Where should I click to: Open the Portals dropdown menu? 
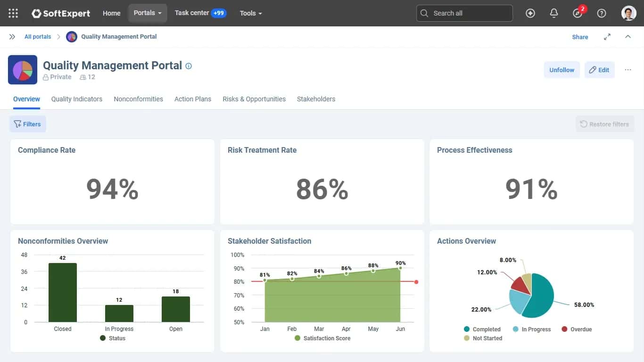148,13
